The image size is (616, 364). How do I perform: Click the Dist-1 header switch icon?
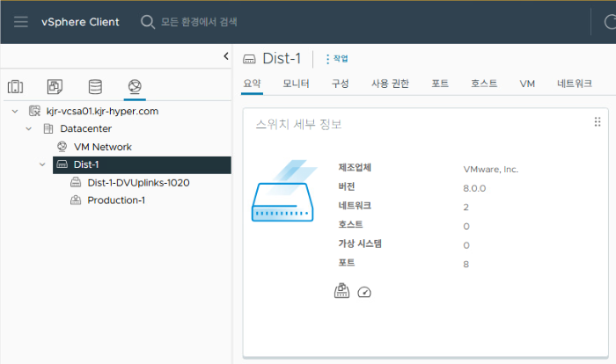(x=249, y=59)
